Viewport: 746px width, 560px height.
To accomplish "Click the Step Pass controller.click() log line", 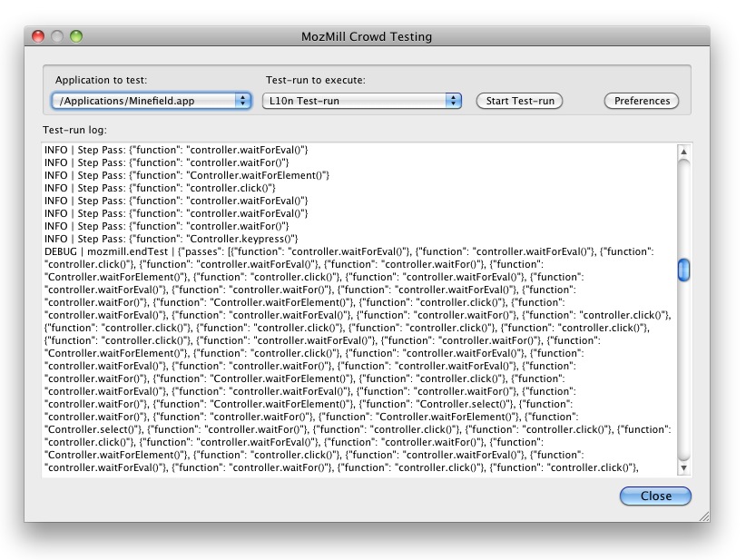I will [x=161, y=188].
